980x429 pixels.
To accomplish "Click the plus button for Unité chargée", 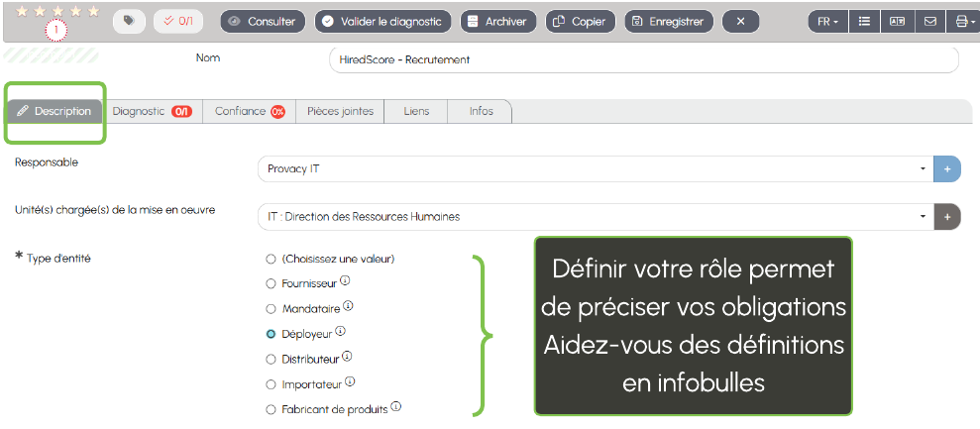I will 947,216.
